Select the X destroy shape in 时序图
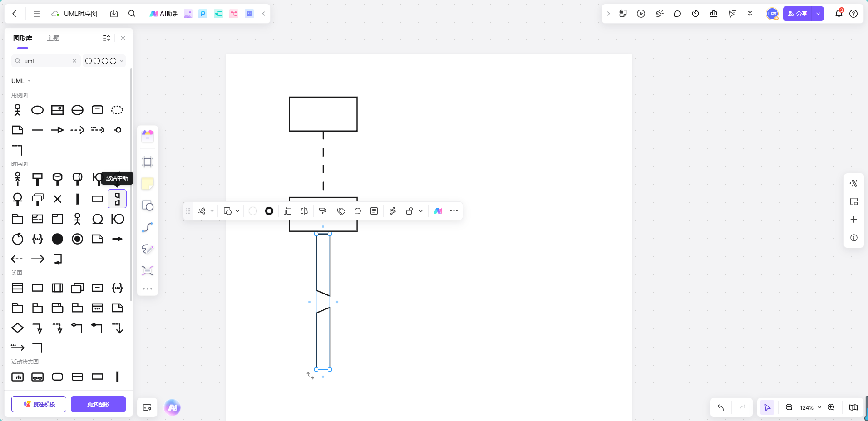The height and width of the screenshot is (421, 868). pos(57,199)
